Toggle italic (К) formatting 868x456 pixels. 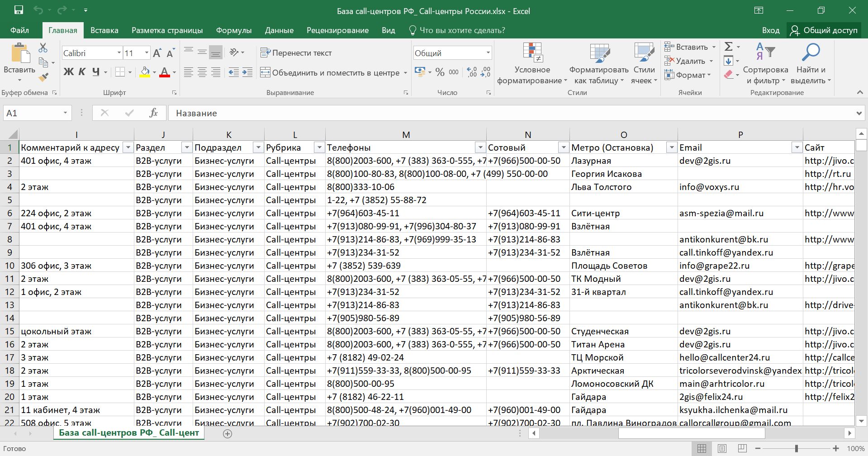(x=82, y=72)
